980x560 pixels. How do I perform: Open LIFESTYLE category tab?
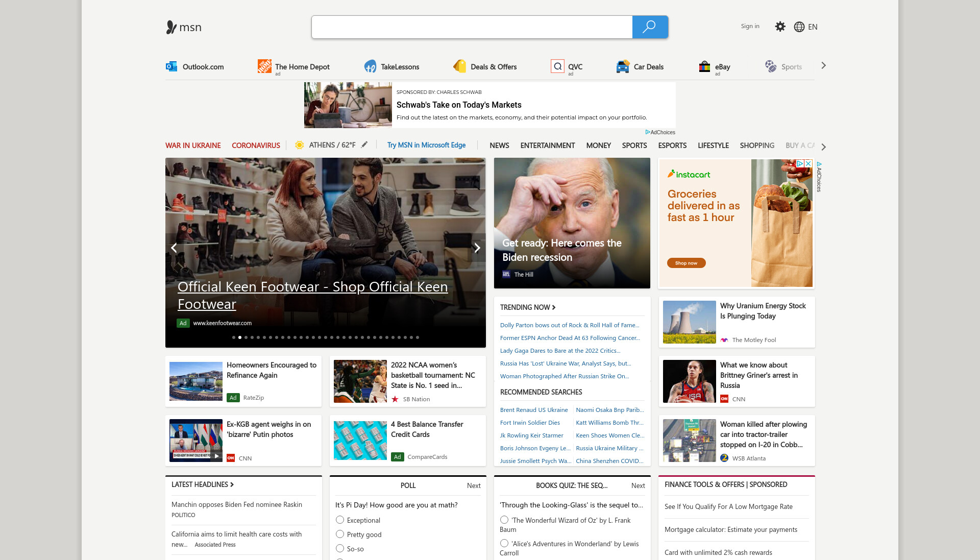713,145
